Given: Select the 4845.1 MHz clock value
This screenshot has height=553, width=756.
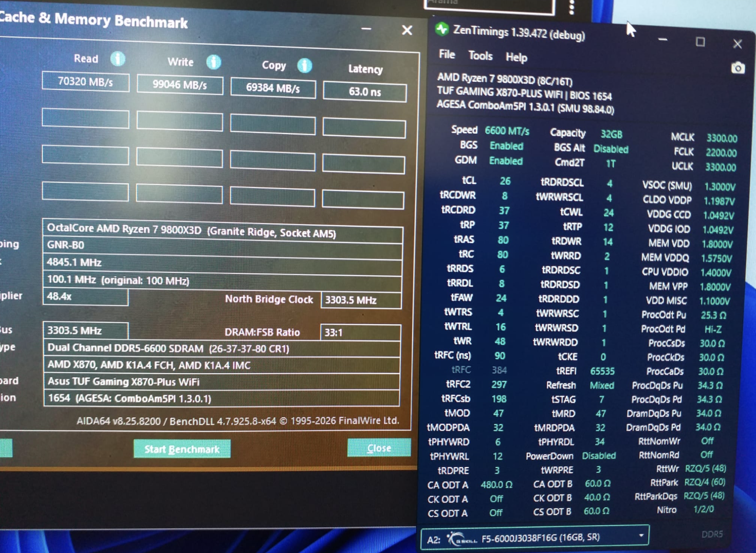Looking at the screenshot, I should pos(223,264).
